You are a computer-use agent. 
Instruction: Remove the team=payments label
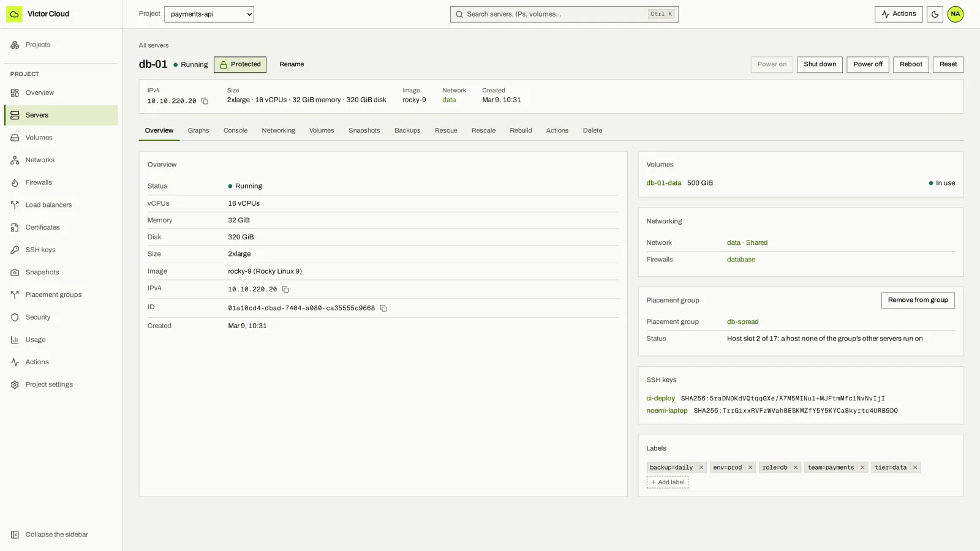click(x=862, y=468)
